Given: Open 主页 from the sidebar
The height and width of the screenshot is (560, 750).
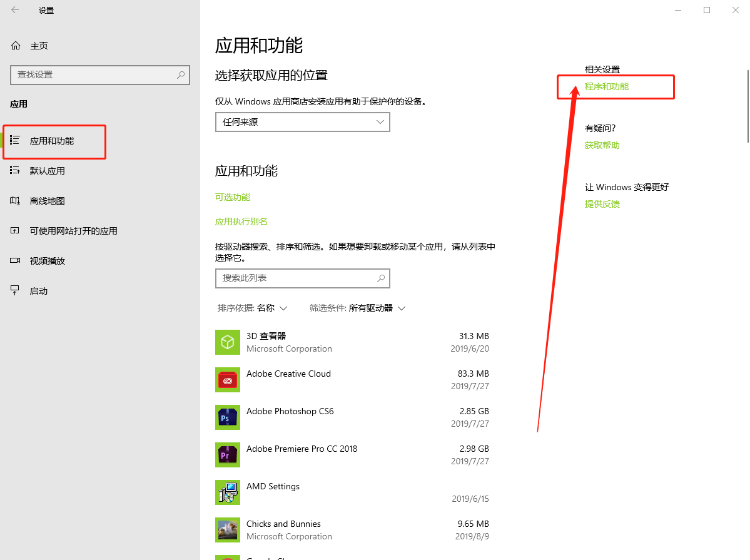Looking at the screenshot, I should (39, 45).
